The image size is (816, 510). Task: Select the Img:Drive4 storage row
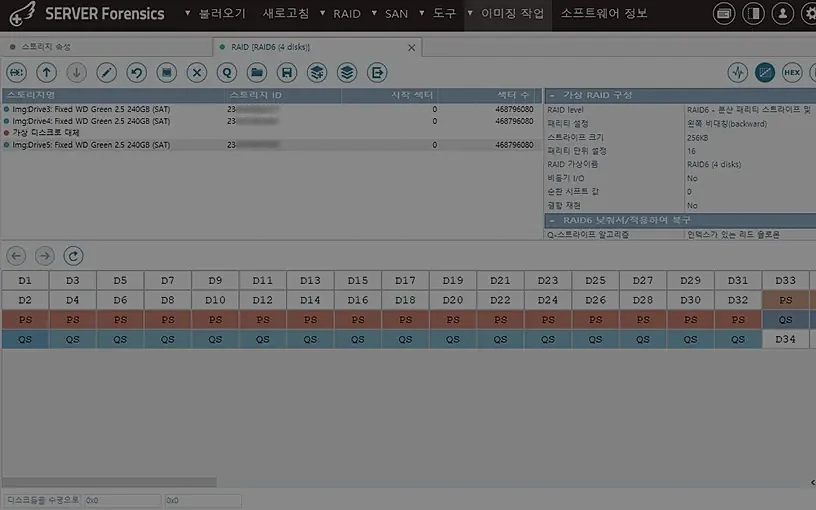pyautogui.click(x=271, y=121)
